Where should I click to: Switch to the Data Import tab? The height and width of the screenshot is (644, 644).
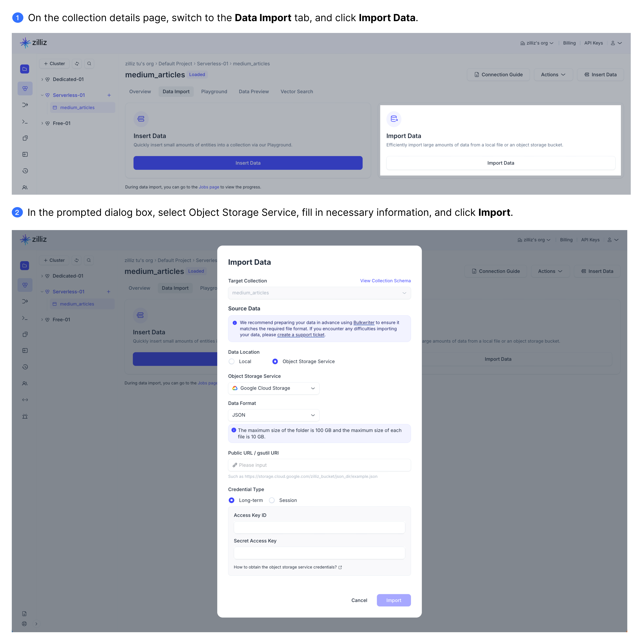(175, 91)
